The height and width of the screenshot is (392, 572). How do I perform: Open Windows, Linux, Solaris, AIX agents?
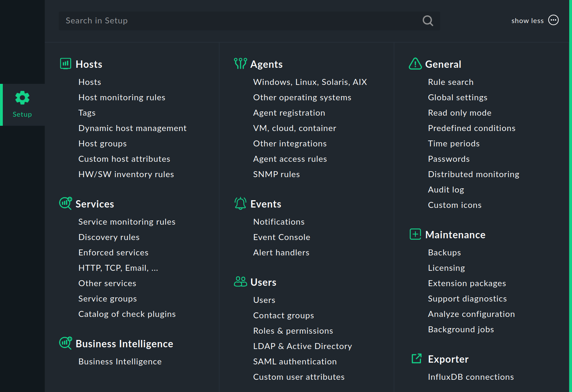pyautogui.click(x=310, y=82)
